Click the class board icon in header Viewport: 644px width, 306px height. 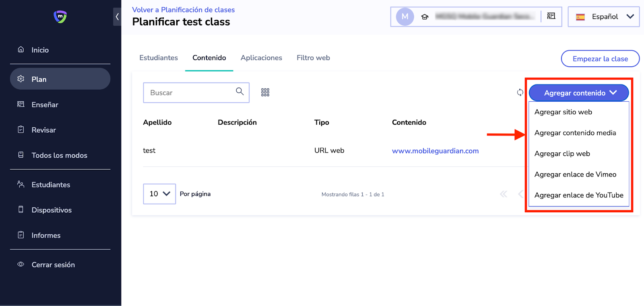[x=551, y=16]
